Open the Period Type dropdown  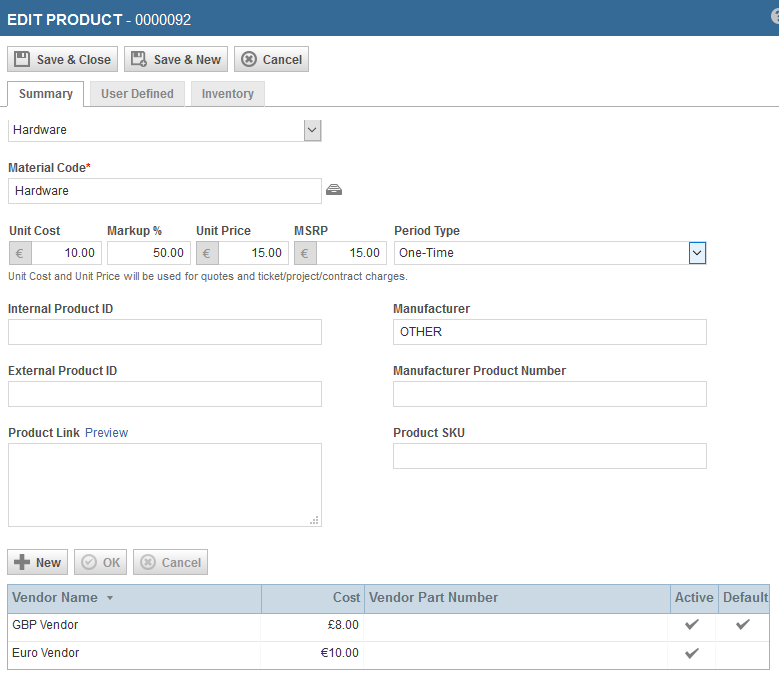(697, 253)
